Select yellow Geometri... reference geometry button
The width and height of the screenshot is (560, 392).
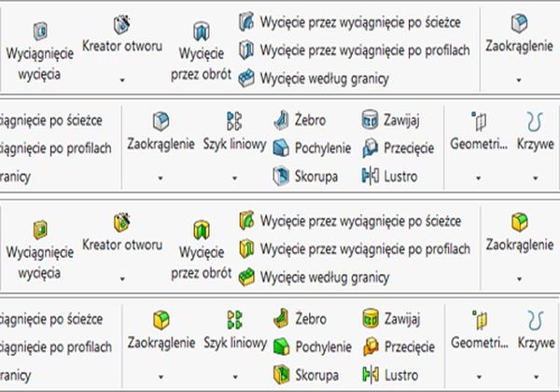click(480, 333)
